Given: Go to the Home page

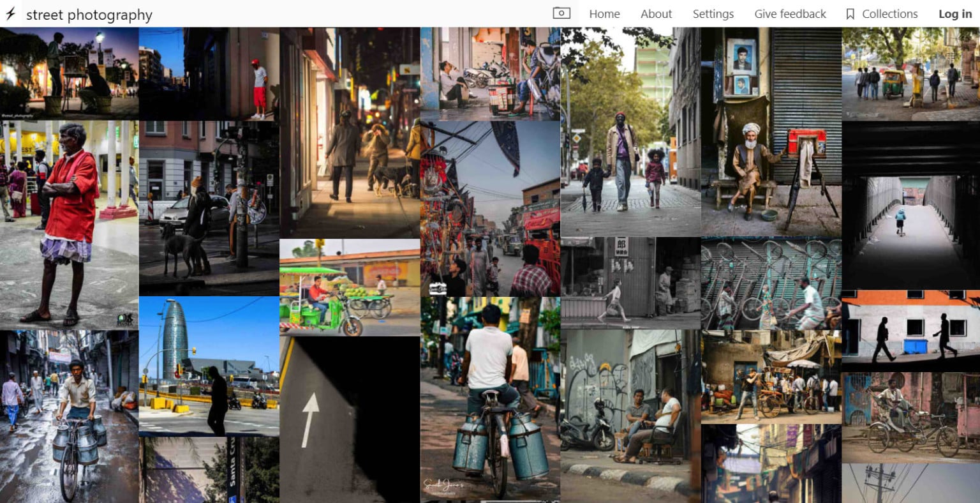Looking at the screenshot, I should click(x=604, y=13).
